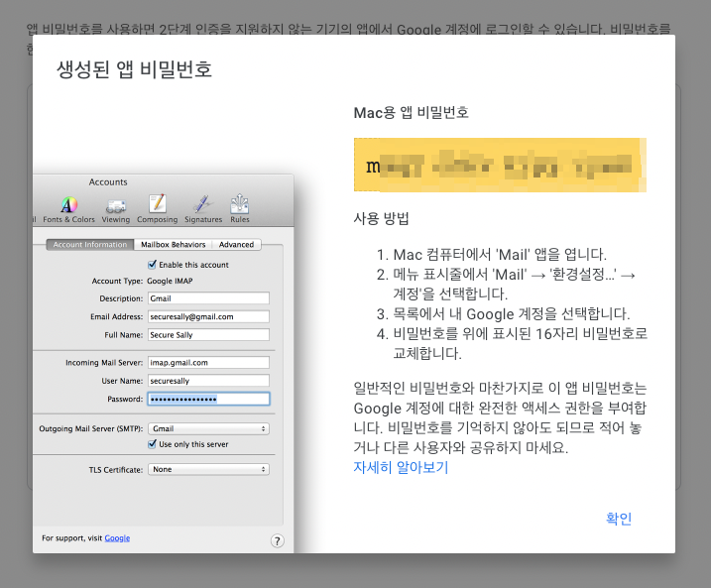Switch to the Mailbox Behaviors tab
Screen dimensions: 711x588
tap(173, 244)
